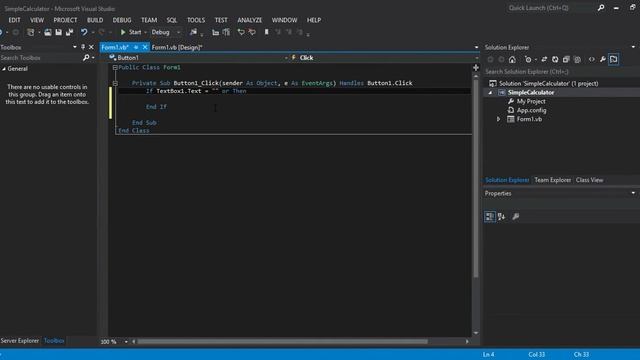Screen dimensions: 640x360
Task: Open the ANALYZE menu
Action: point(249,20)
